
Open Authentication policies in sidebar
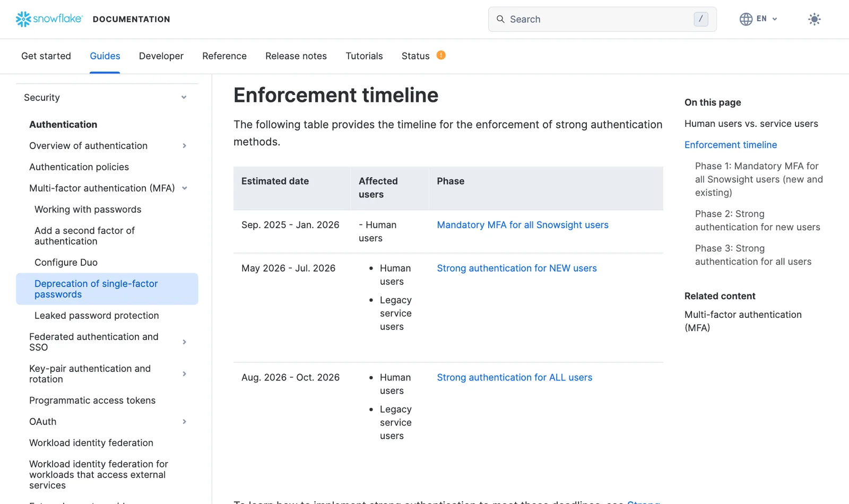click(79, 167)
